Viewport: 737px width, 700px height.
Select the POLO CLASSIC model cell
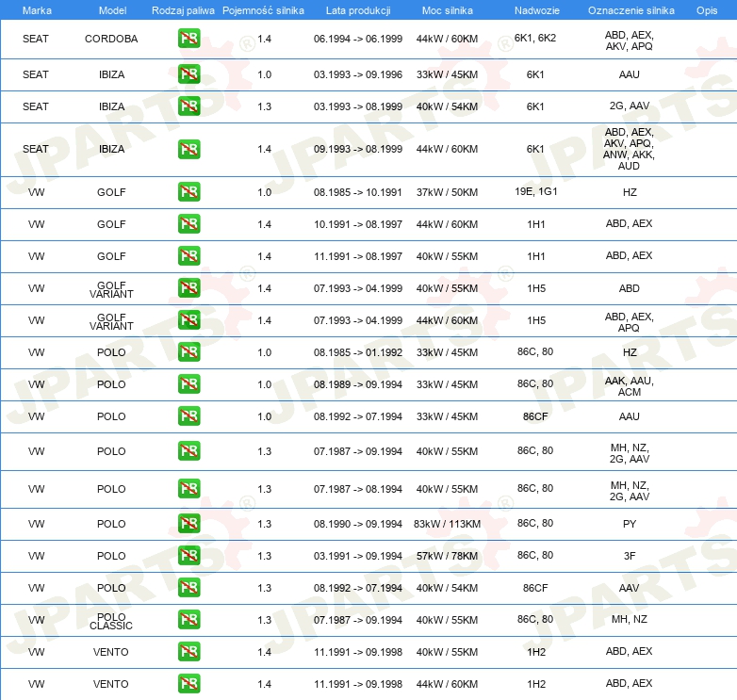click(x=111, y=621)
